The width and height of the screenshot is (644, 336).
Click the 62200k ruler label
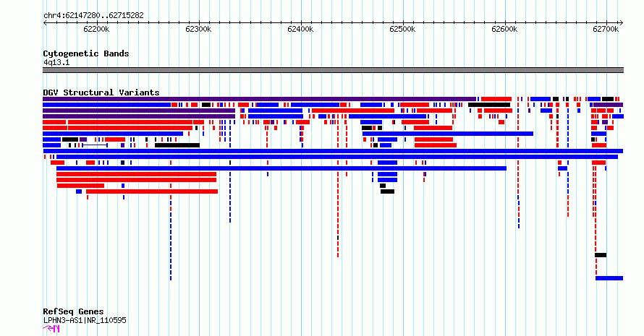click(x=96, y=29)
